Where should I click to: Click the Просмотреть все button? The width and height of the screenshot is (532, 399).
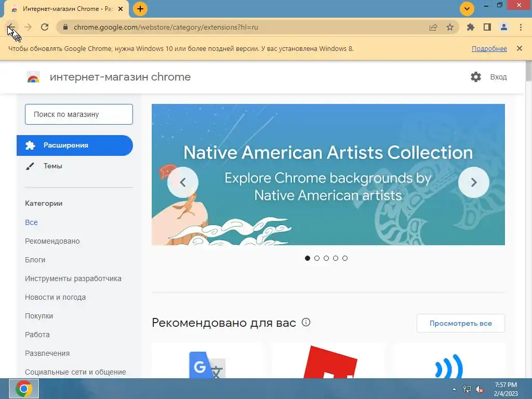coord(461,323)
